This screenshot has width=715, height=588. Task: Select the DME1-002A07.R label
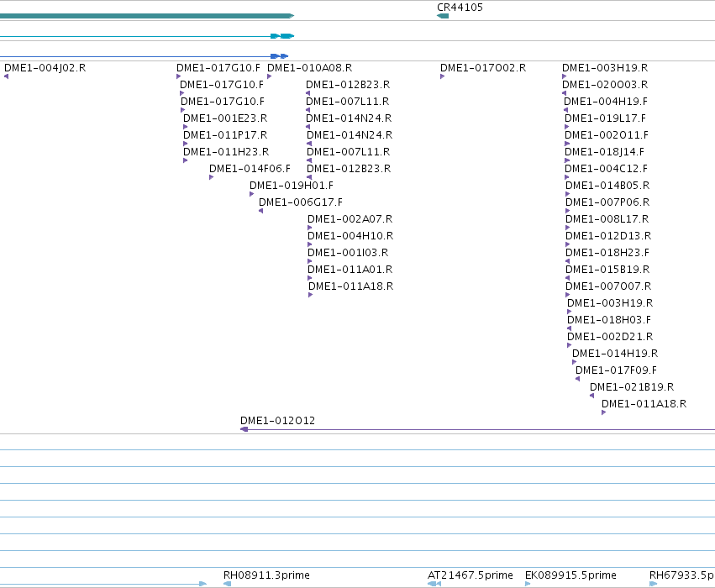[x=350, y=219]
